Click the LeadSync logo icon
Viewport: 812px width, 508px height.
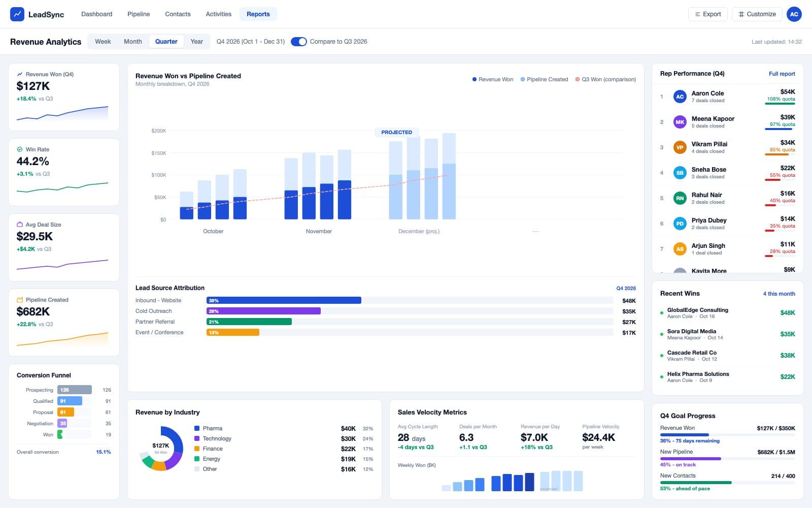point(17,14)
